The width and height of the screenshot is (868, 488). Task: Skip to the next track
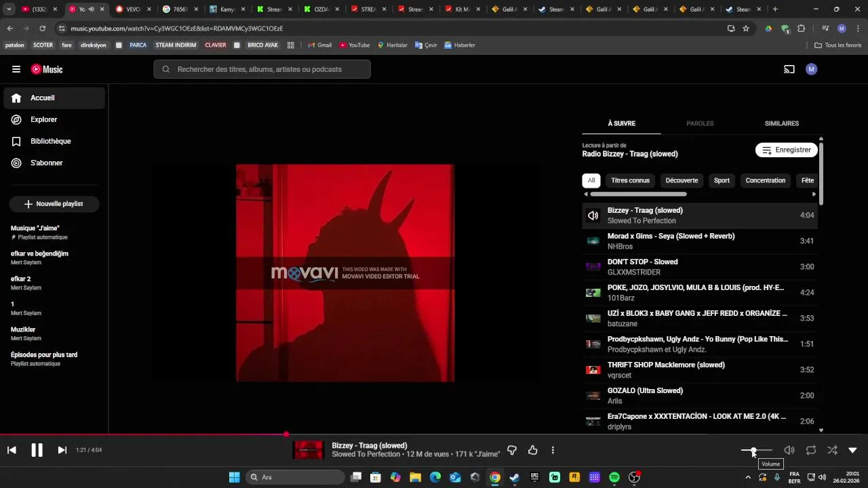[62, 450]
